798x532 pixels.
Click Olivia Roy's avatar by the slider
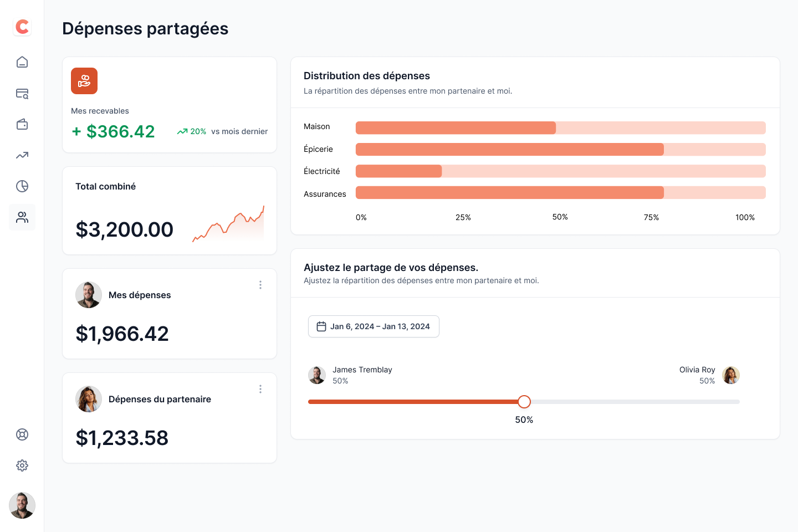[731, 375]
